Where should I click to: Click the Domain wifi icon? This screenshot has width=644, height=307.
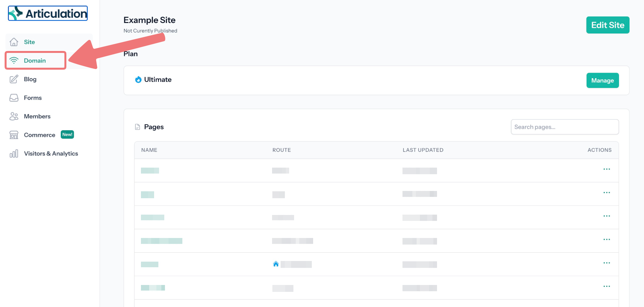tap(14, 60)
